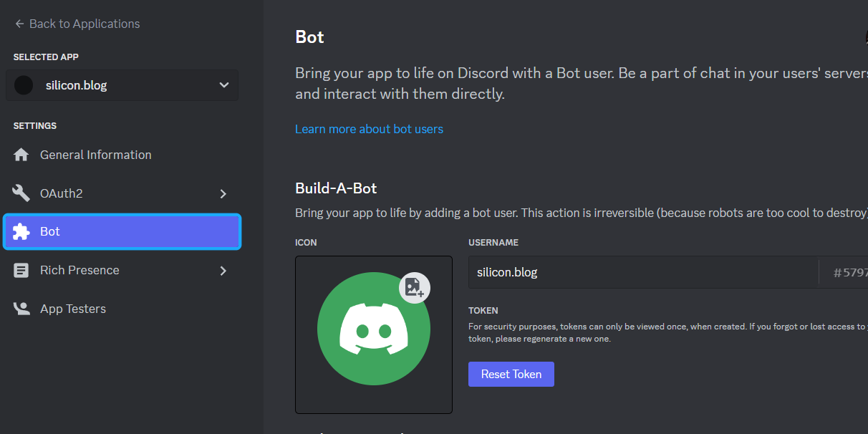The height and width of the screenshot is (434, 868).
Task: Click the back arrow icon
Action: click(x=19, y=24)
